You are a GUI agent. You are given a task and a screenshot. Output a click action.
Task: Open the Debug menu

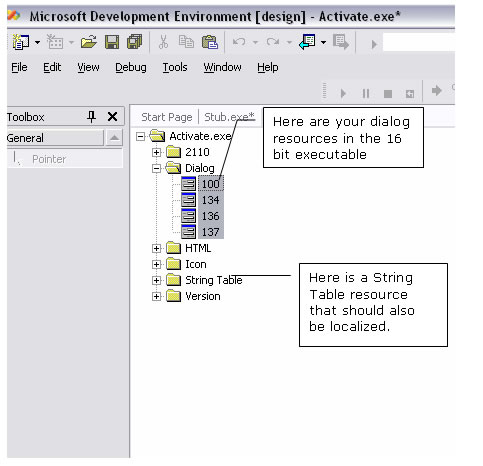(131, 67)
